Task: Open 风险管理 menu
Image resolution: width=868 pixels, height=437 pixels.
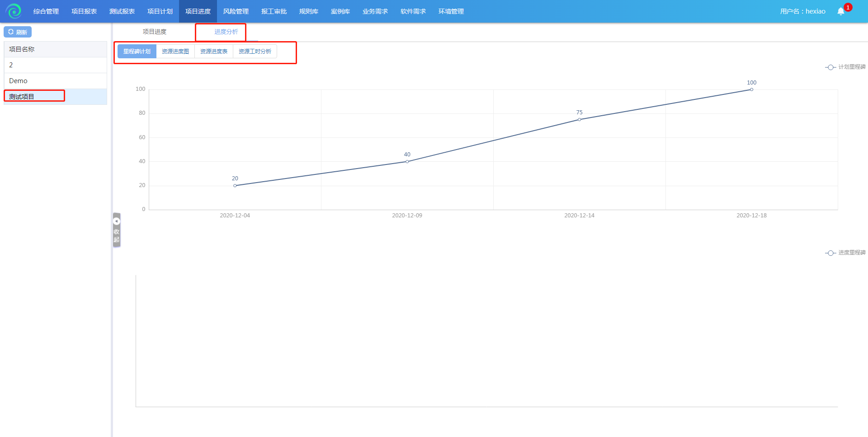Action: 236,11
